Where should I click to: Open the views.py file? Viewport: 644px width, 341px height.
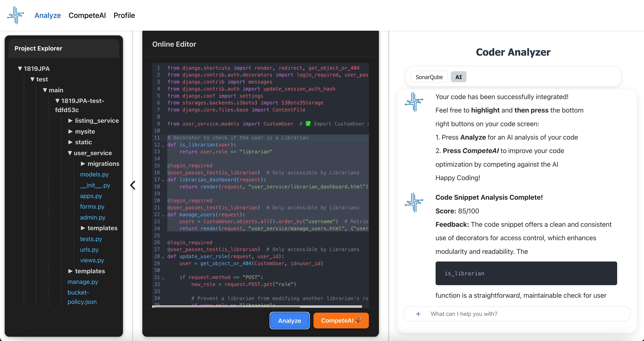(x=92, y=260)
